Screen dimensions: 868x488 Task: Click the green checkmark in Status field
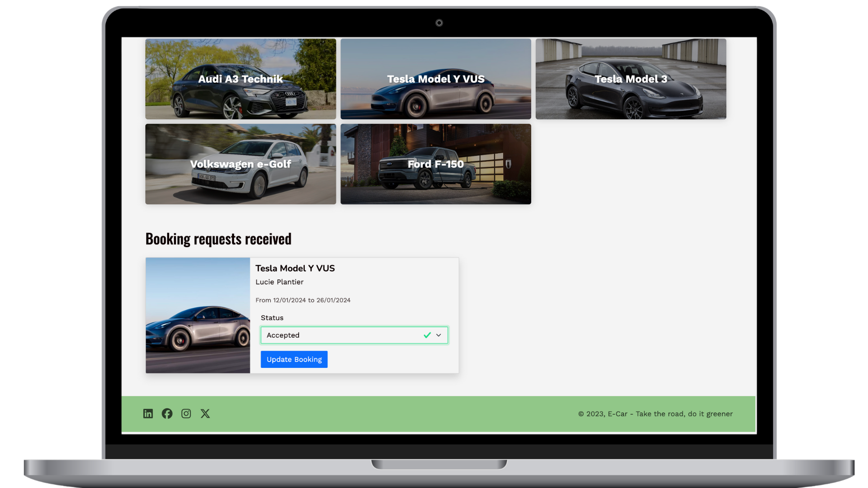coord(427,335)
